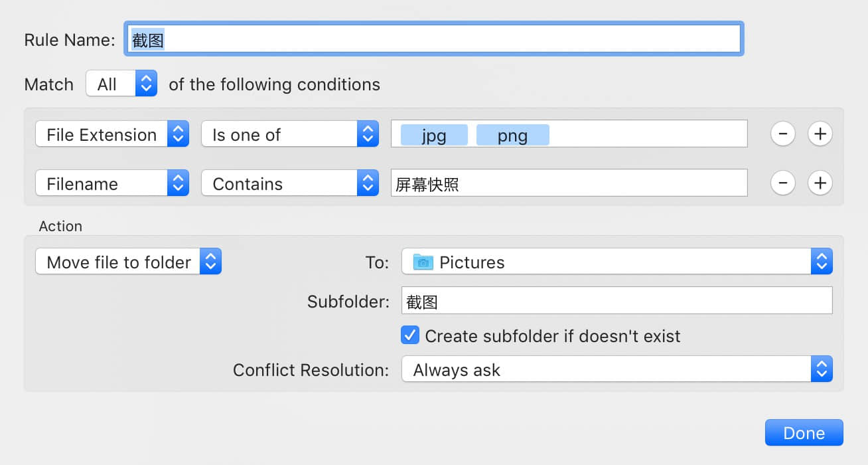Add a condition after File Extension row
This screenshot has width=868, height=465.
820,134
